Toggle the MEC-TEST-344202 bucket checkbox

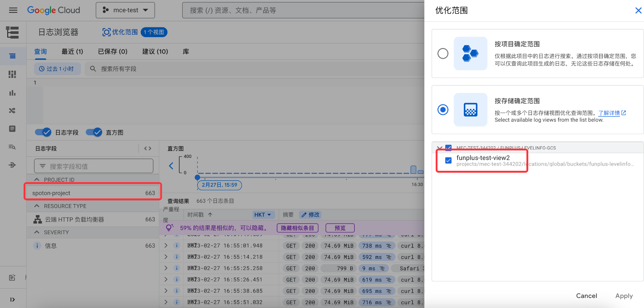pos(449,148)
